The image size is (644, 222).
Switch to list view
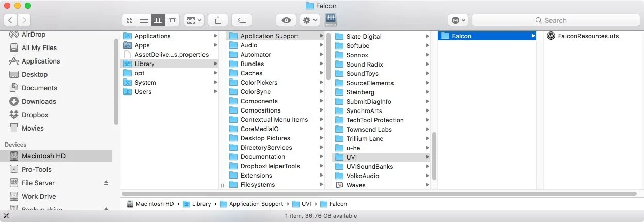coord(144,20)
